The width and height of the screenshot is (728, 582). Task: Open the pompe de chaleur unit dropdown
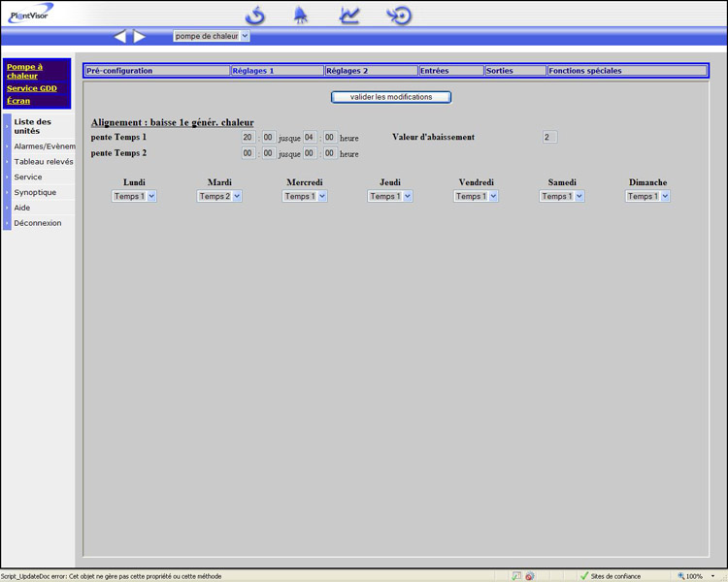click(x=212, y=36)
